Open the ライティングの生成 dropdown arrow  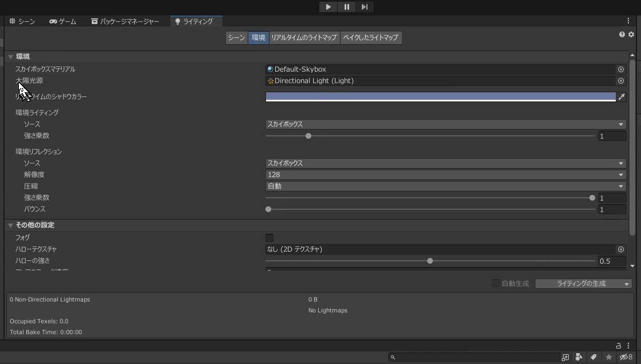point(627,284)
